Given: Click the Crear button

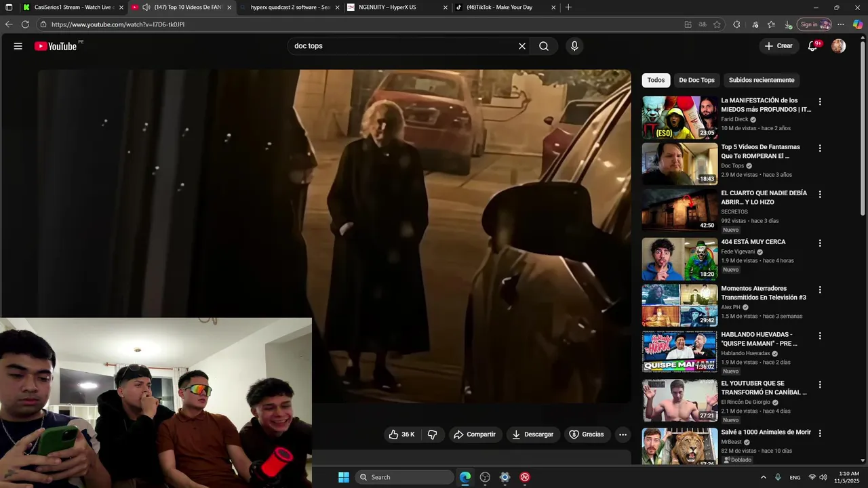Looking at the screenshot, I should point(778,46).
